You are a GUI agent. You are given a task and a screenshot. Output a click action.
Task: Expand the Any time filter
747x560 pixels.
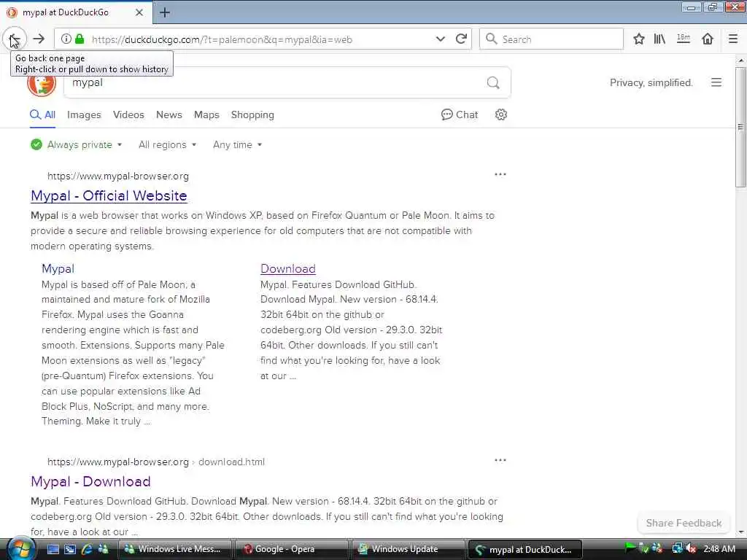237,145
